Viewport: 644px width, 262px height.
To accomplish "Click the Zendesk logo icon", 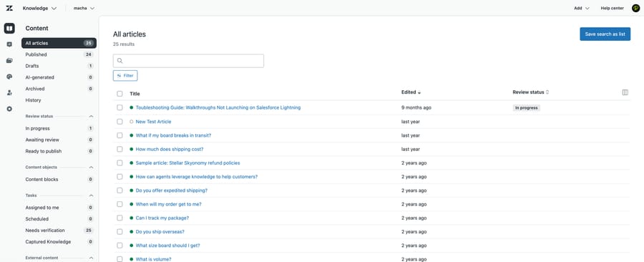I will pos(9,8).
